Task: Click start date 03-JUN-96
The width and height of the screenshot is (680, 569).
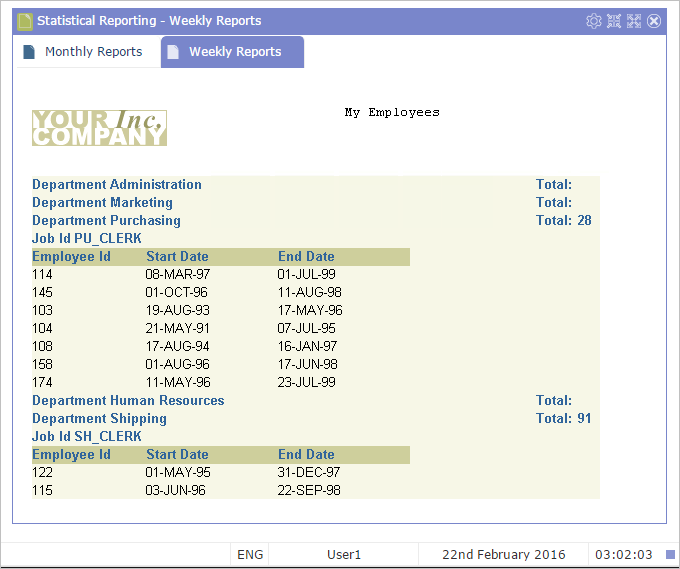Action: tap(176, 491)
